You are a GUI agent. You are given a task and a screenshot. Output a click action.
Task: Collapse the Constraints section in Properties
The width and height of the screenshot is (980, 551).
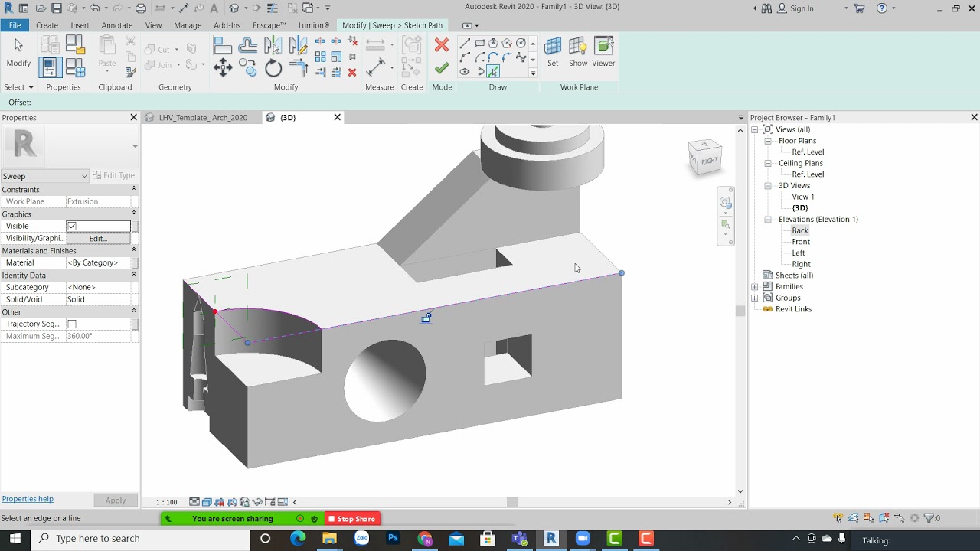tap(134, 189)
